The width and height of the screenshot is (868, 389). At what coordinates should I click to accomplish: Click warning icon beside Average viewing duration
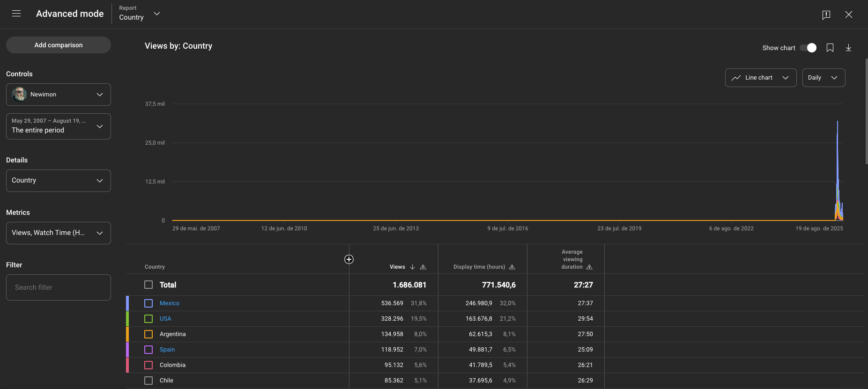(x=589, y=267)
